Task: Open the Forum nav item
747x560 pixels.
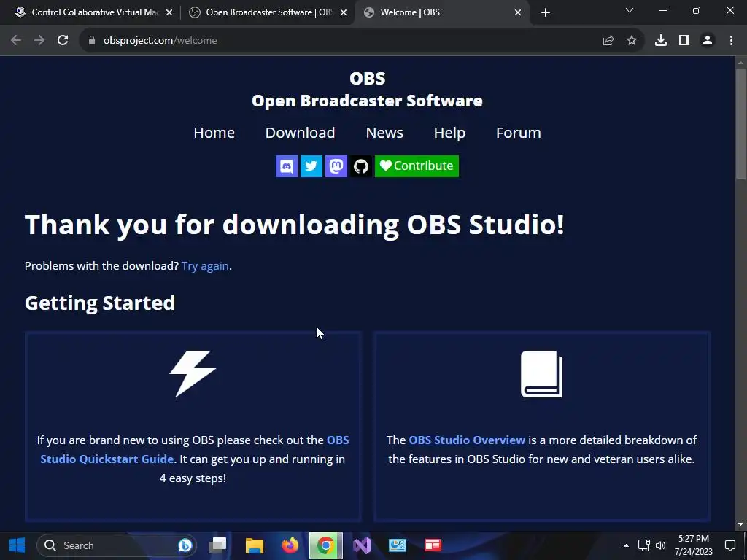Action: (519, 133)
